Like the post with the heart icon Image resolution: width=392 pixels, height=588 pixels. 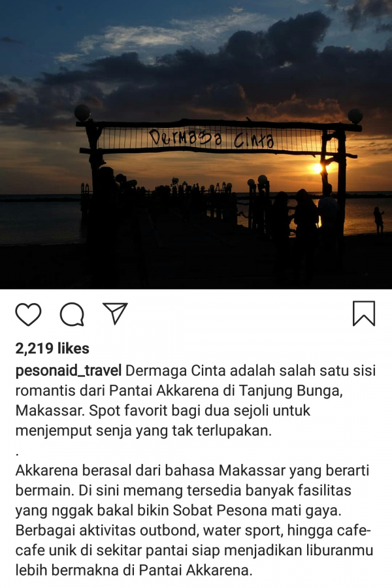pyautogui.click(x=28, y=314)
